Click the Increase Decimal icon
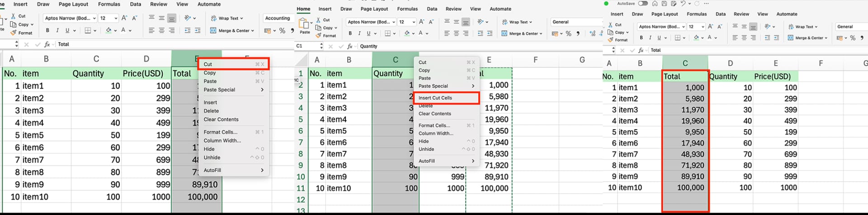 pyautogui.click(x=593, y=33)
